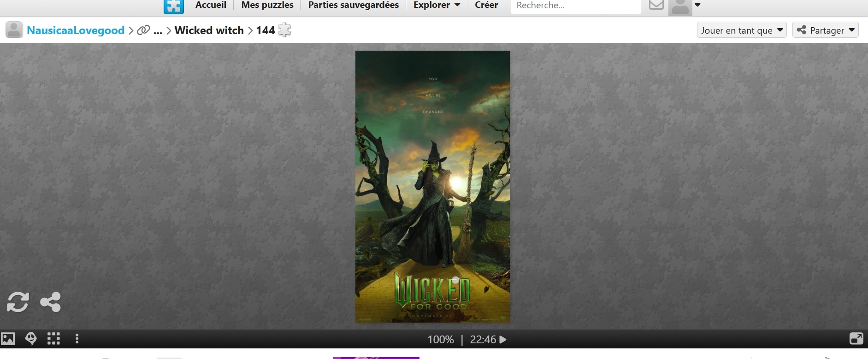Image resolution: width=868 pixels, height=359 pixels.
Task: Open the Créer page
Action: [486, 5]
